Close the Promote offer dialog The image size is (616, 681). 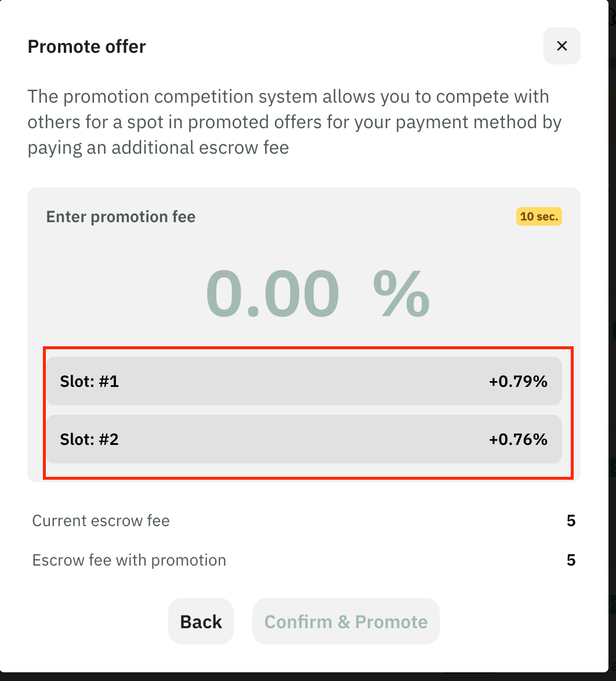561,46
